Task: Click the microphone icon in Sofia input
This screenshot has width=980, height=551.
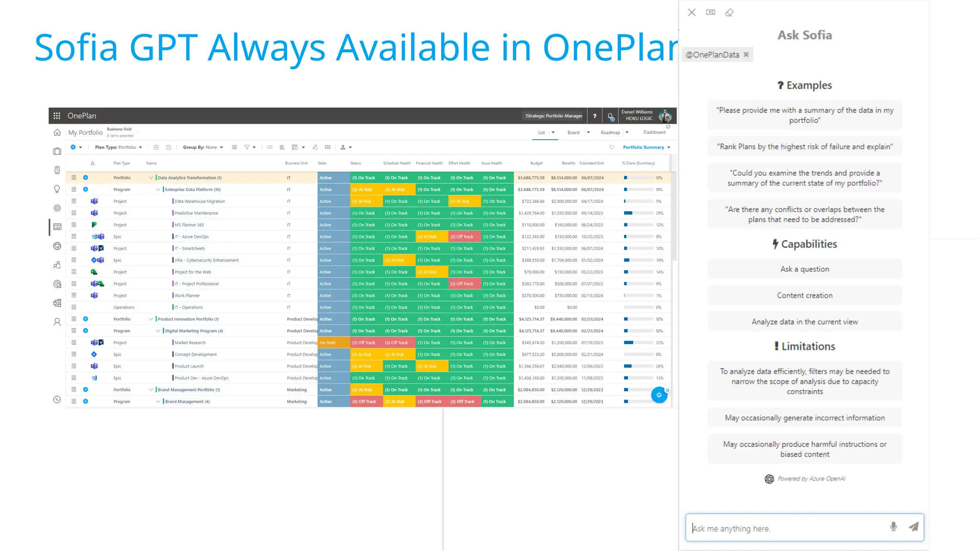Action: point(893,527)
